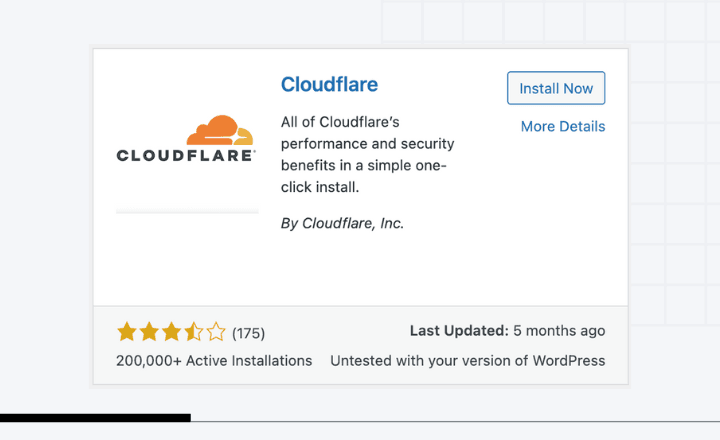Select the 200,000+ Active Installations text

click(214, 361)
